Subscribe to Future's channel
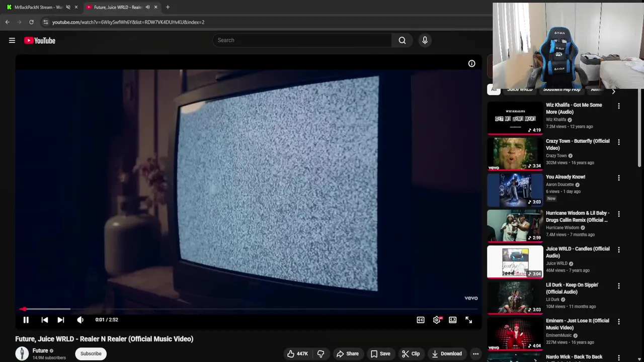 (x=91, y=353)
